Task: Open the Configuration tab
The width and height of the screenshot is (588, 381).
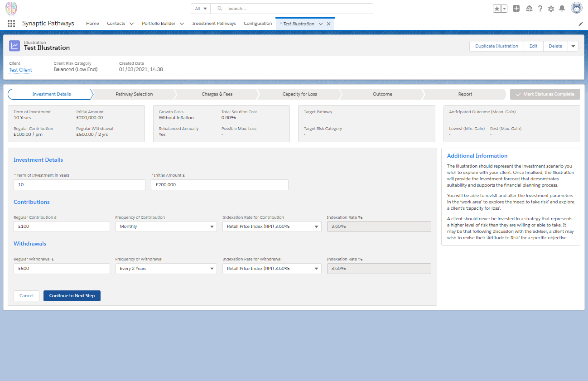Action: 258,24
